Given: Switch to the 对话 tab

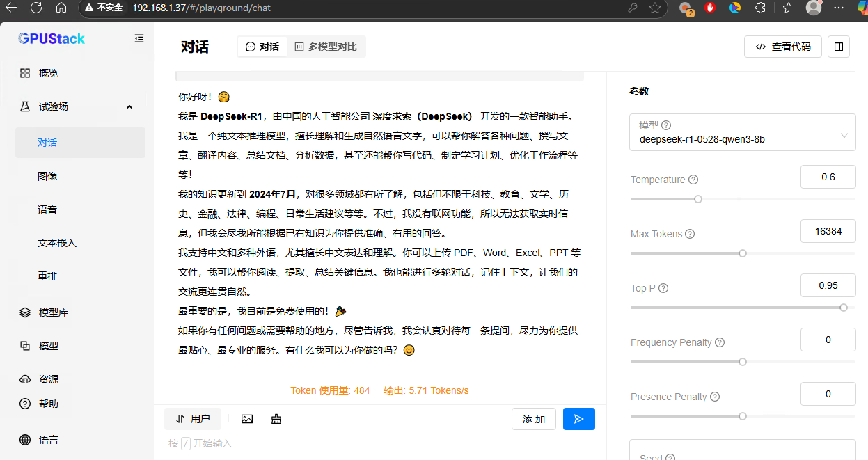Looking at the screenshot, I should [262, 47].
